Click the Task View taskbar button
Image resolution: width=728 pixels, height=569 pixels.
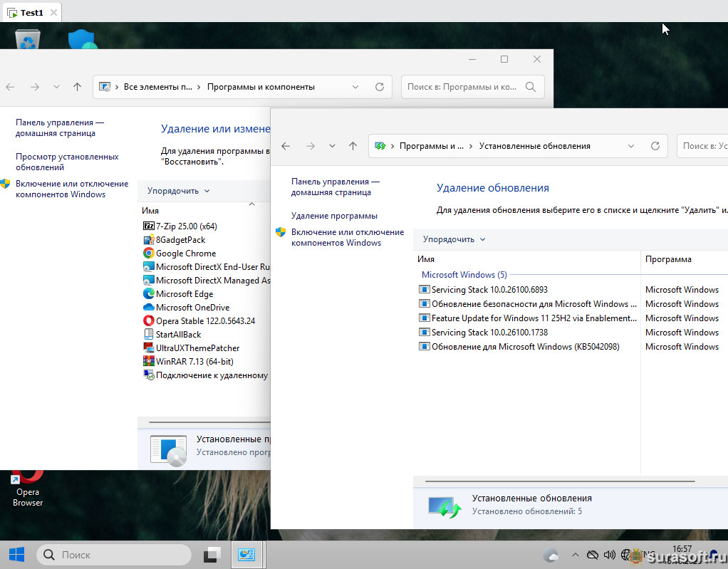212,554
